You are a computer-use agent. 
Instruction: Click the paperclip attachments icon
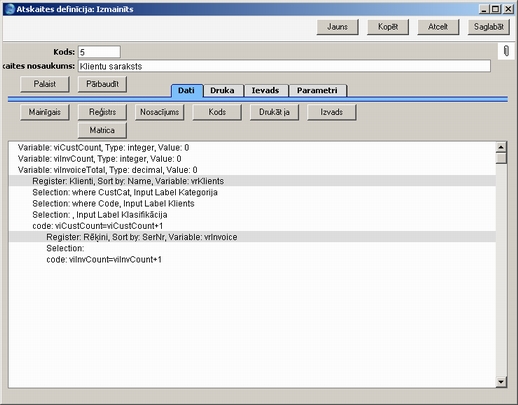pyautogui.click(x=506, y=51)
